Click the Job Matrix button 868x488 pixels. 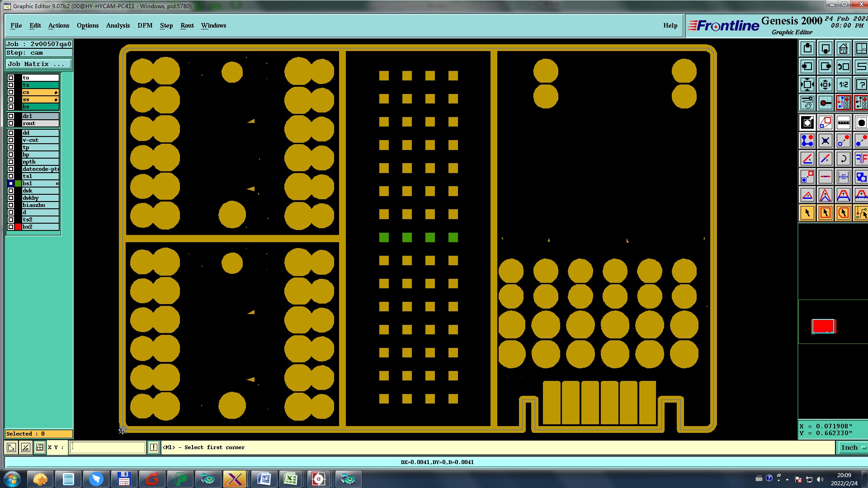pos(38,64)
